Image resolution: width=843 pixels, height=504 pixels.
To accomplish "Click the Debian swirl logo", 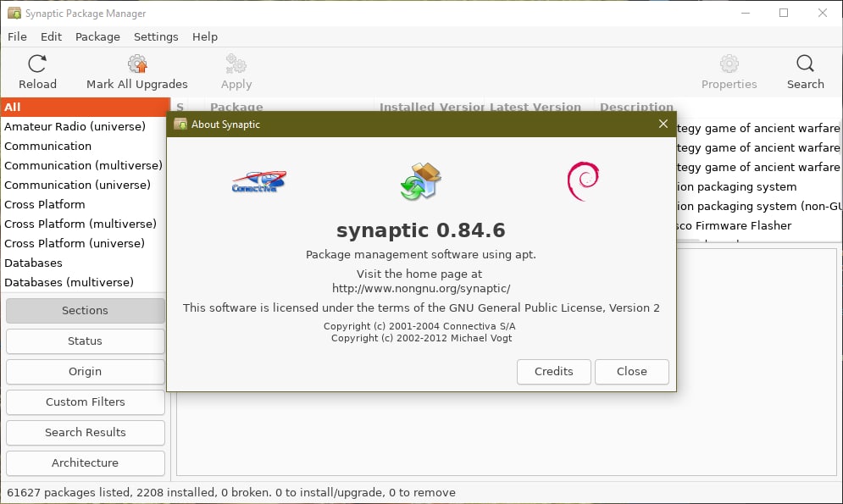I will (x=583, y=181).
